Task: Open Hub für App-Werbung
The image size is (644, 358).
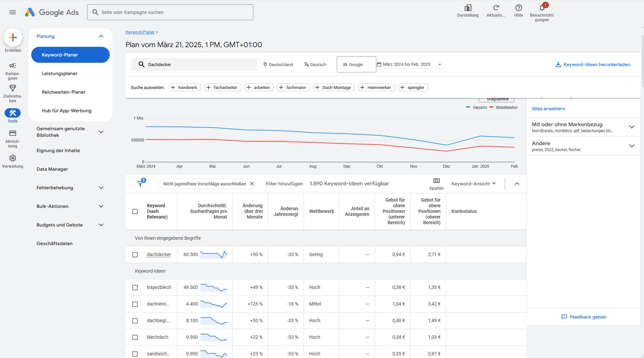Action: [x=66, y=111]
